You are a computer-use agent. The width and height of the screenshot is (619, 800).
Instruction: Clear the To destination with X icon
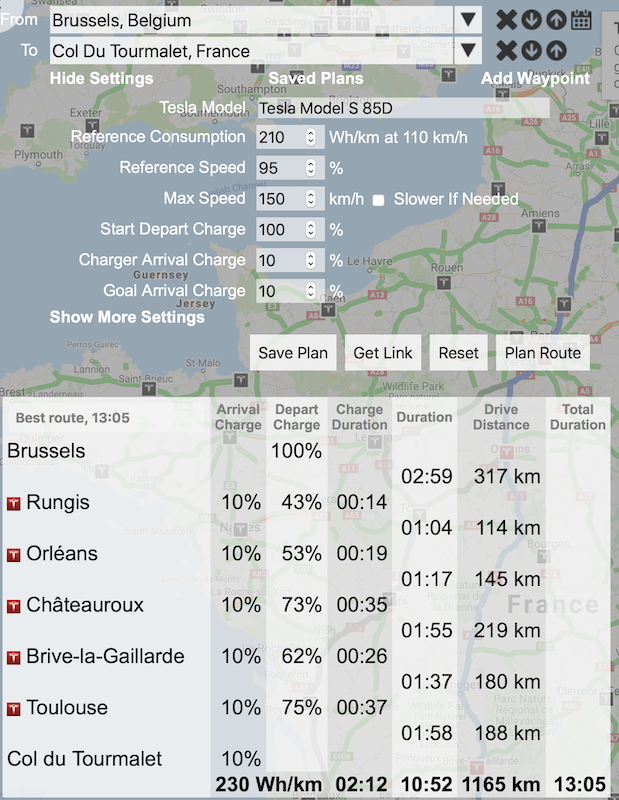coord(506,51)
